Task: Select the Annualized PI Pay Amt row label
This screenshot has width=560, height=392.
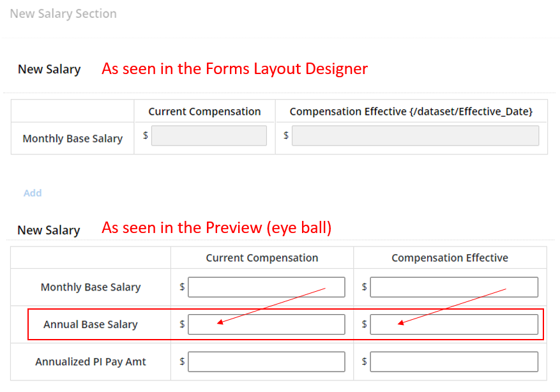Action: pyautogui.click(x=91, y=362)
